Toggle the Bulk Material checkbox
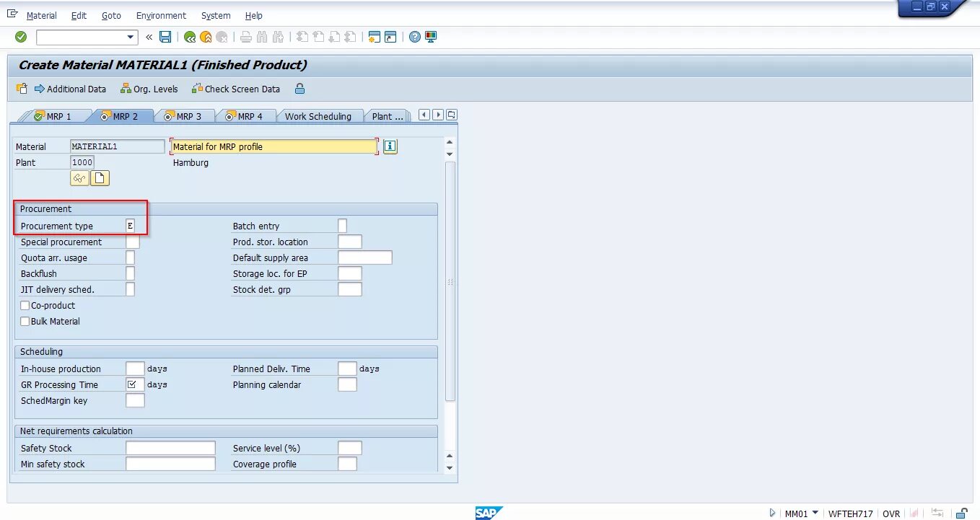 click(25, 322)
